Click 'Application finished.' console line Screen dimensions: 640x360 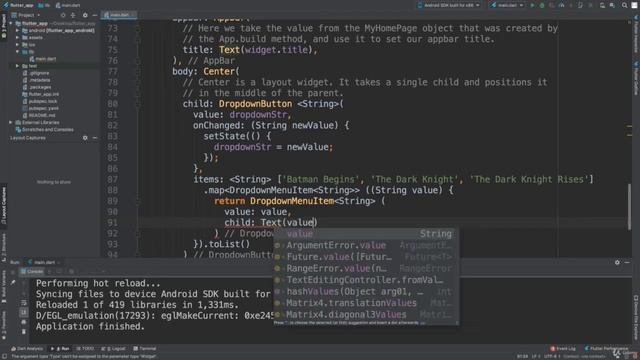[90, 327]
